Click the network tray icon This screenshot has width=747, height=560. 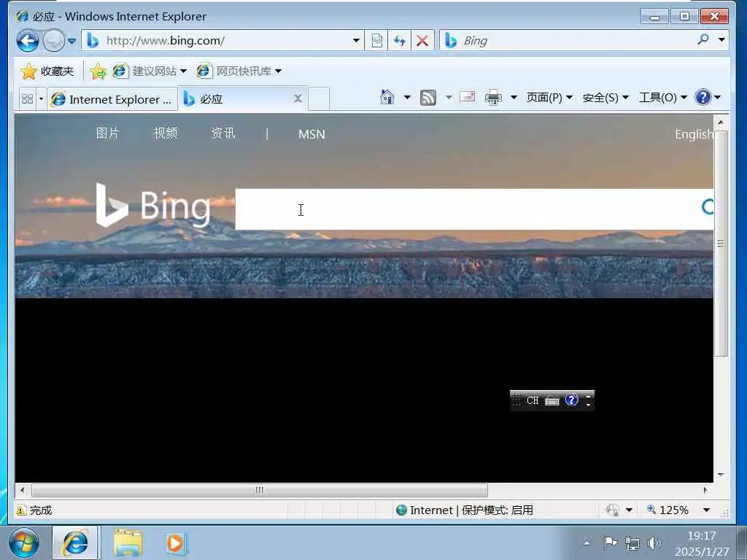coord(632,542)
